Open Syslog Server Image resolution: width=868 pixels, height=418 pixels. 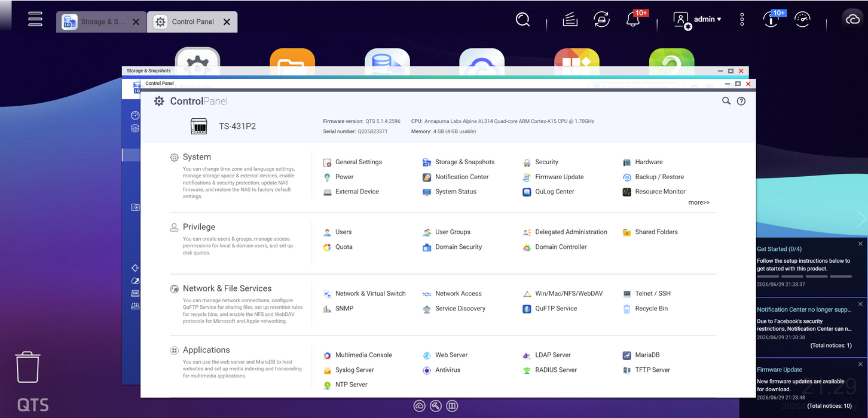(x=349, y=370)
